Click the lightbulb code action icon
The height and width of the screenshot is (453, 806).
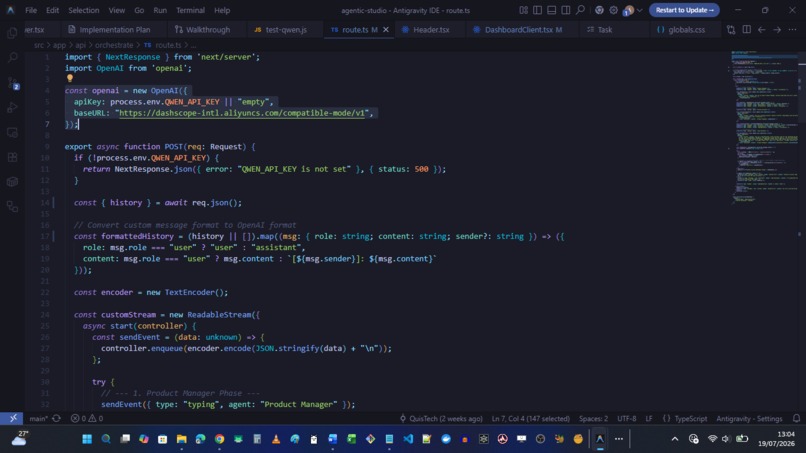[70, 79]
